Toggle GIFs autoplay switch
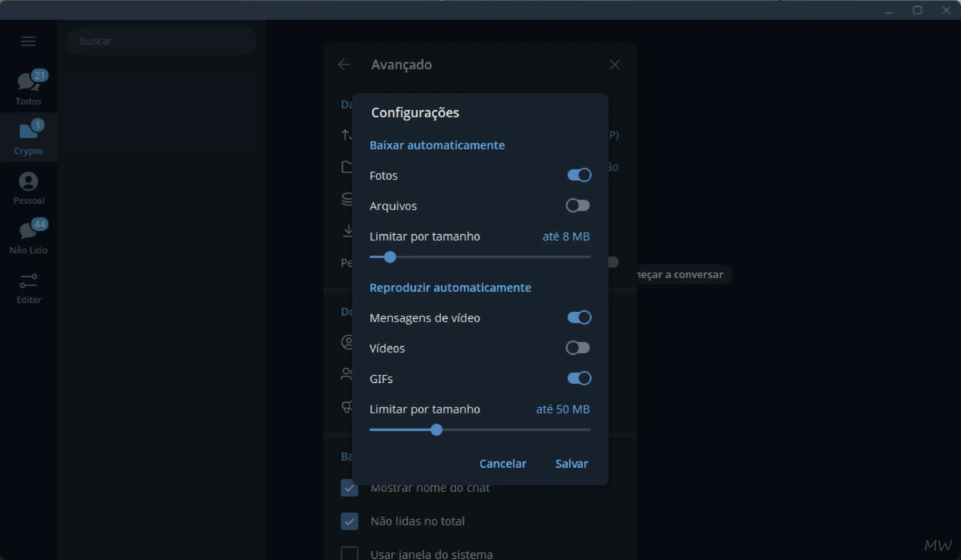The width and height of the screenshot is (961, 560). coord(579,378)
